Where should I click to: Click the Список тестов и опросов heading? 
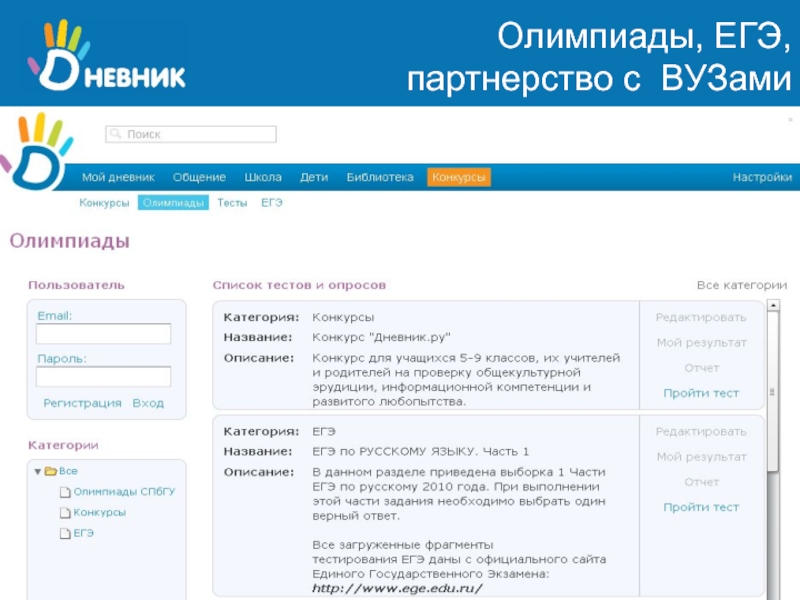pos(299,285)
